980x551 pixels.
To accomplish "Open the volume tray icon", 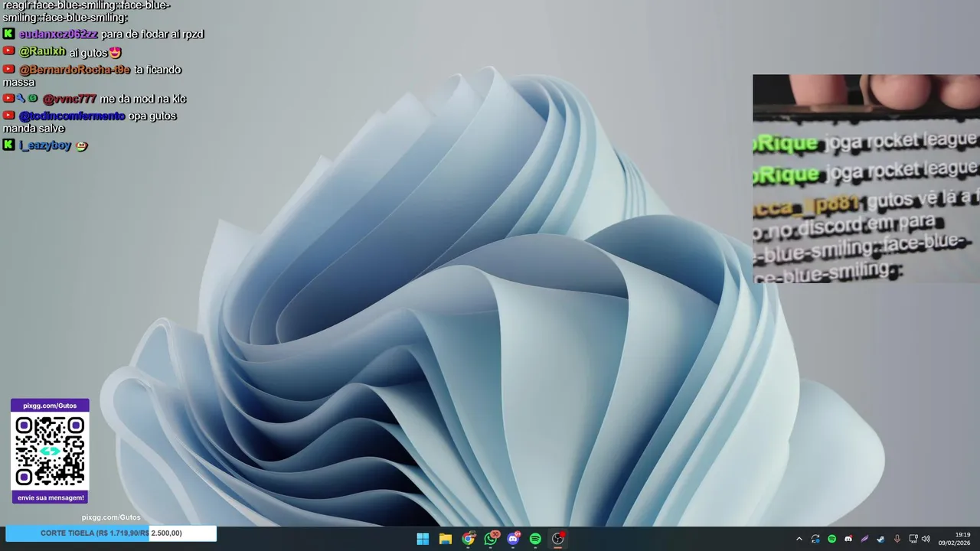I will [926, 539].
